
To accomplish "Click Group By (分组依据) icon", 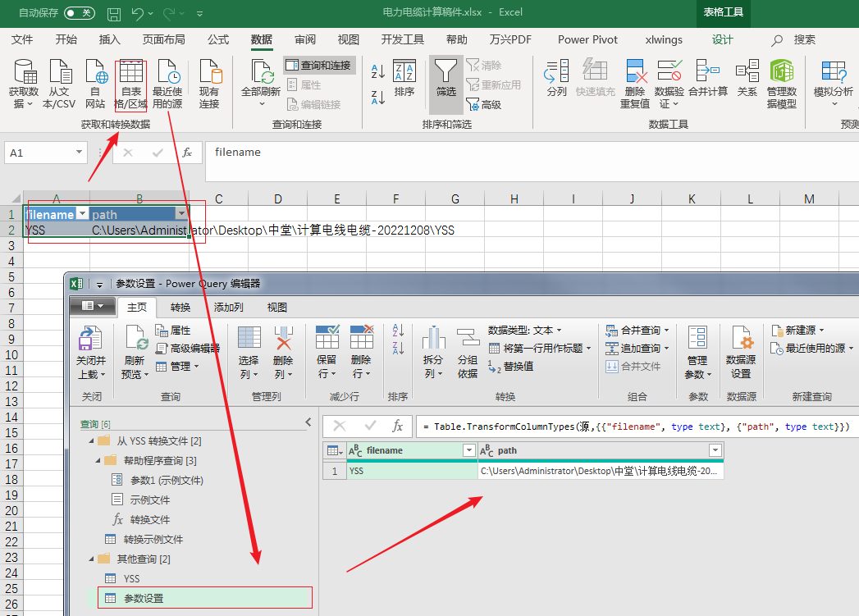I will point(468,353).
